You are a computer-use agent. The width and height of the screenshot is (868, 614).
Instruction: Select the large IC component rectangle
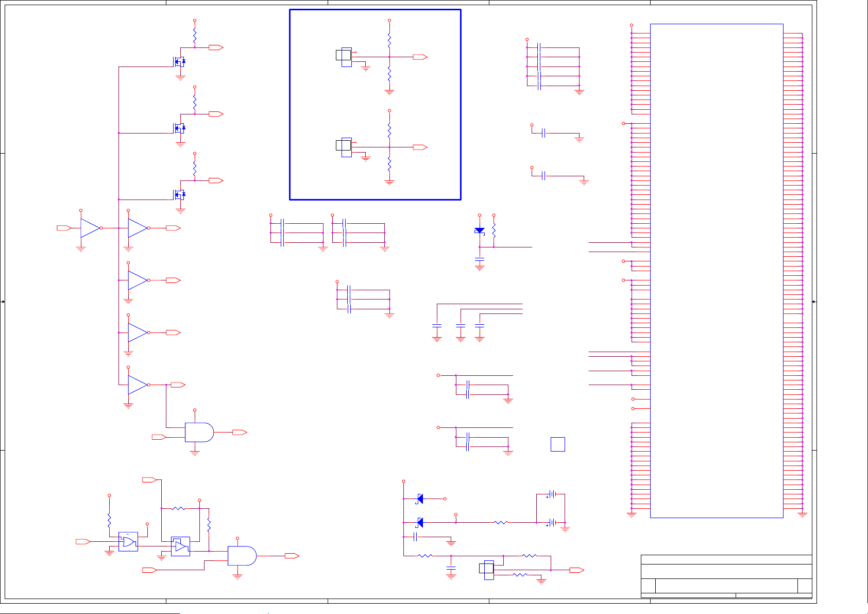point(717,271)
